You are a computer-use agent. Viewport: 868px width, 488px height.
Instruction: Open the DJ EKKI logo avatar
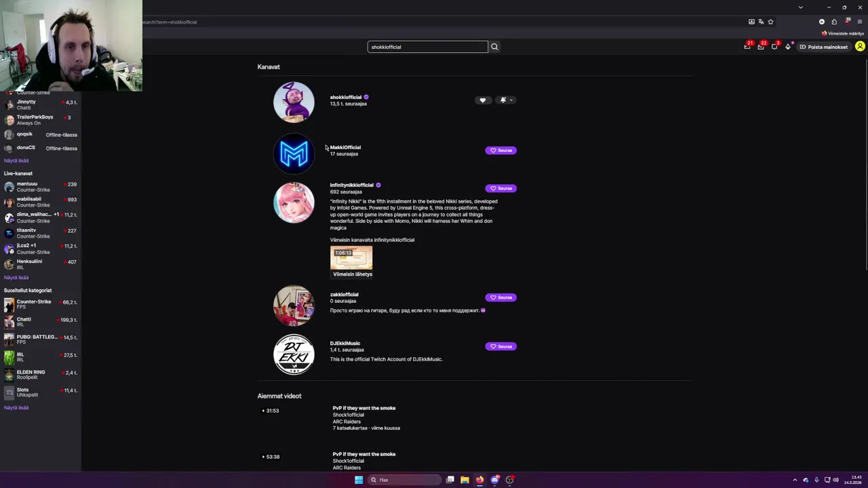point(294,354)
